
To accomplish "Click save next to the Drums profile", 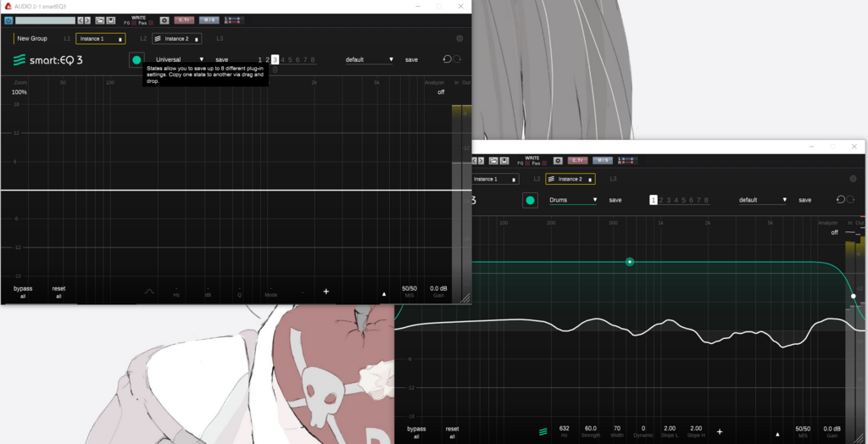I will [x=615, y=200].
